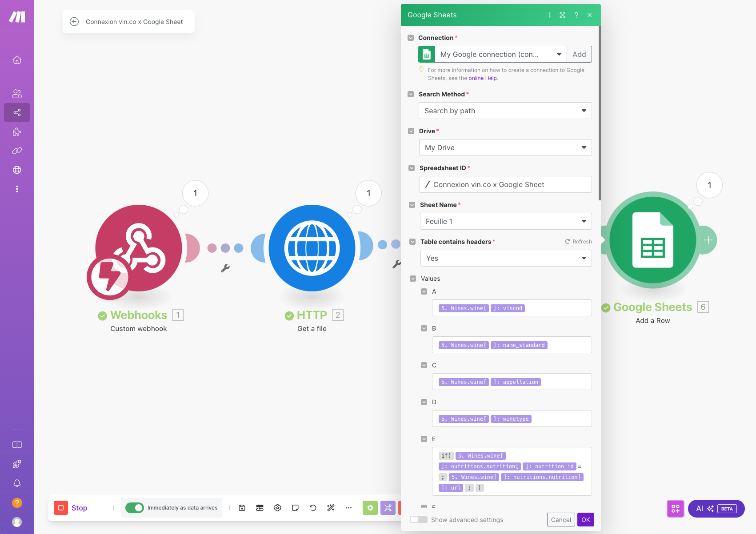
Task: Open the Scenario settings gear
Action: pyautogui.click(x=278, y=508)
